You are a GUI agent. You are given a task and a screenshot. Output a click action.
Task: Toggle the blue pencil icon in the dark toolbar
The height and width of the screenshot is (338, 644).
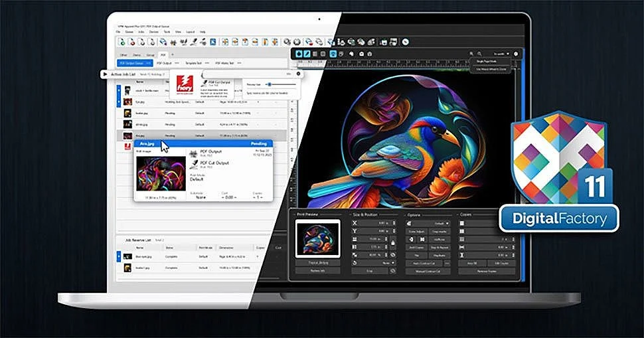(307, 54)
